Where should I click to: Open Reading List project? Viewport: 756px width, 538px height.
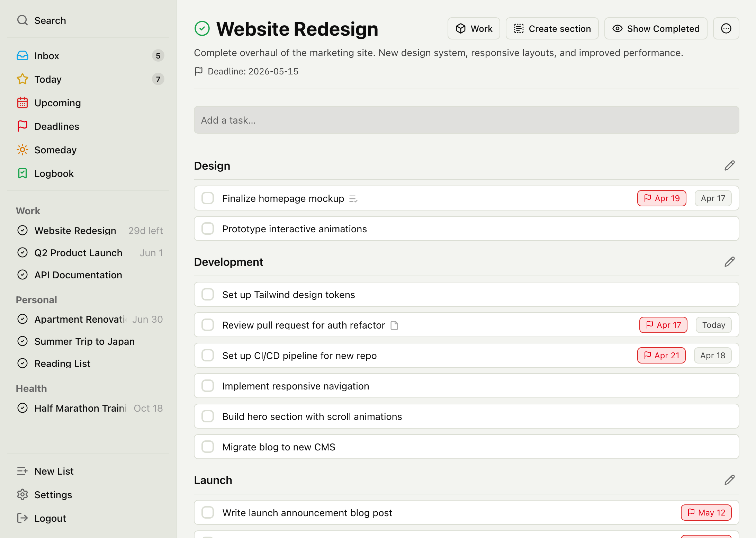tap(89, 364)
